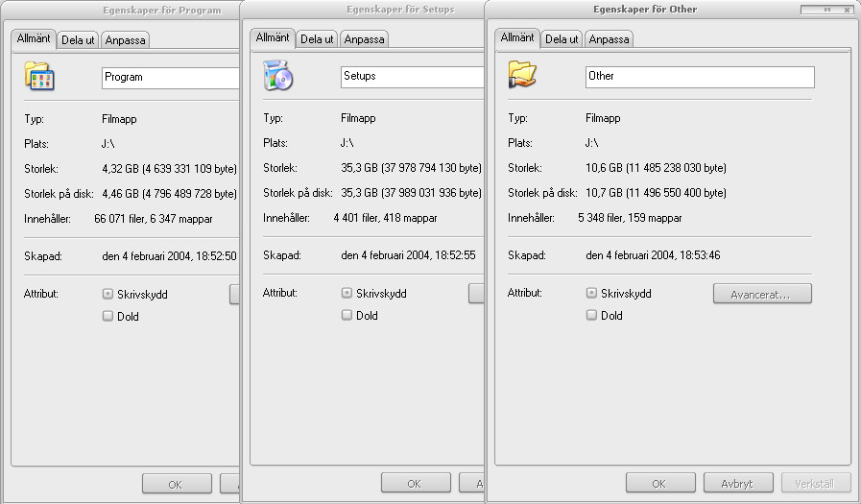Switch to Anpassa tab in Other window
The image size is (861, 504).
point(609,39)
